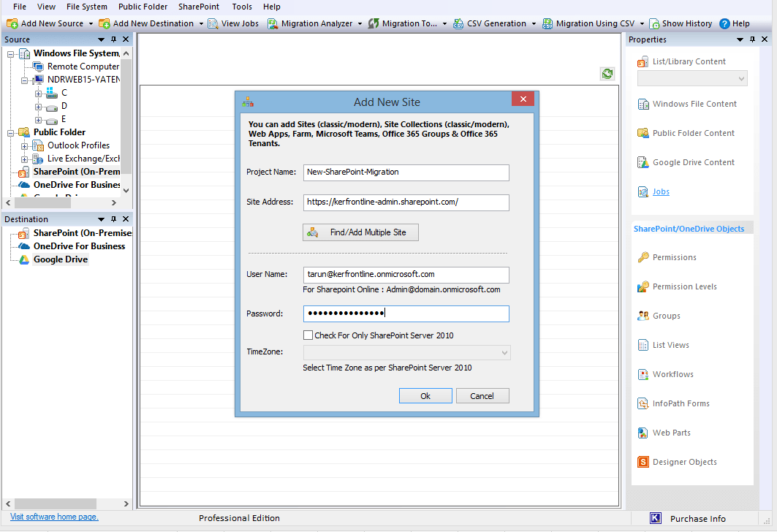Open the File System menu
Screen dimensions: 777x532
pos(87,7)
